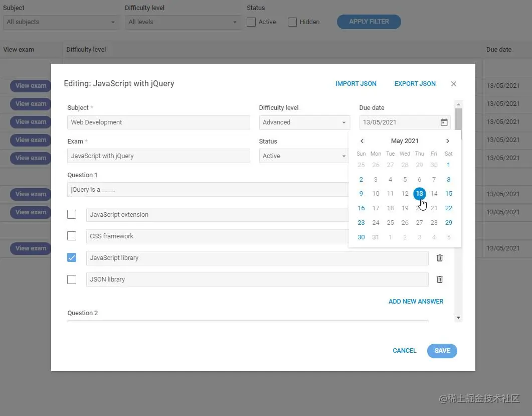Close the Editing dialog with X
This screenshot has height=416, width=532.
click(454, 84)
